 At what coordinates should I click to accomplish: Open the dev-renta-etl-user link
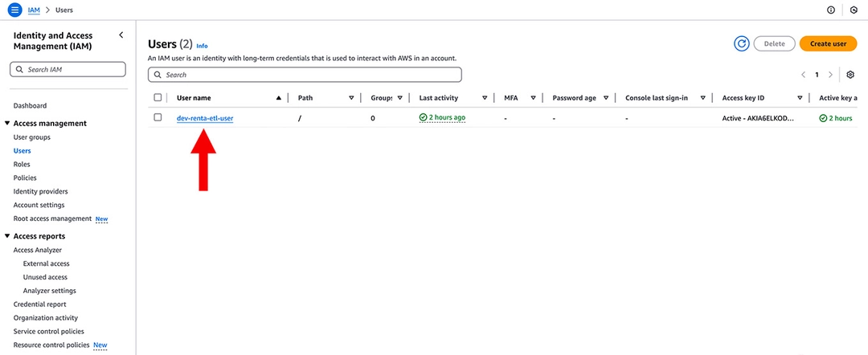[x=205, y=118]
